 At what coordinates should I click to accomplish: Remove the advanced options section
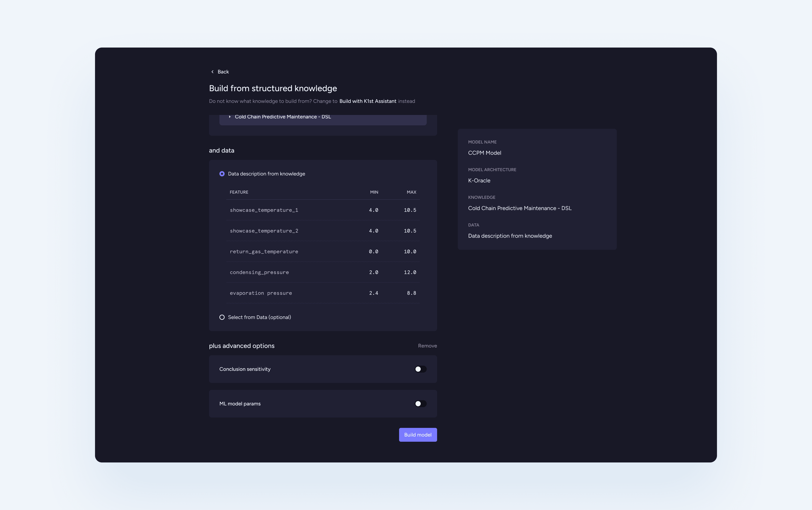[x=427, y=346]
